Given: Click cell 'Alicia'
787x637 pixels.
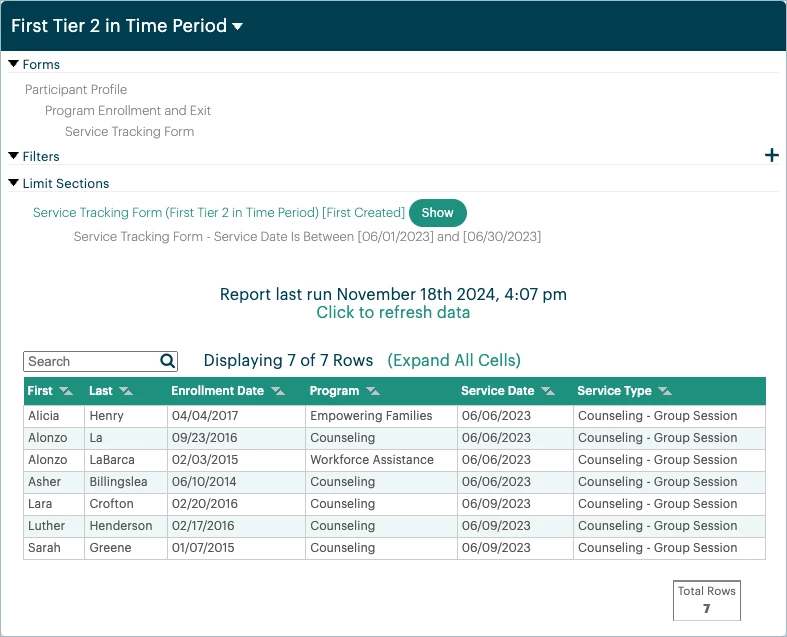Looking at the screenshot, I should coord(54,416).
